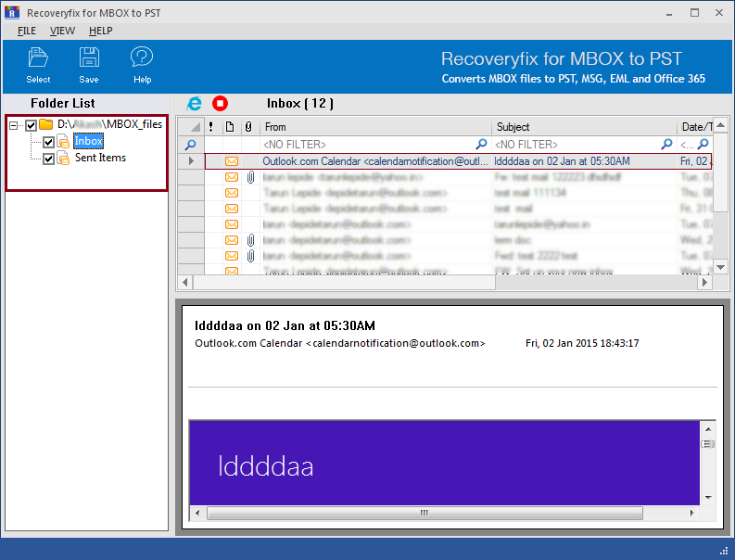Click the envelope icon of the Outlook.com Calendar mail
This screenshot has height=560, width=735.
coord(232,161)
